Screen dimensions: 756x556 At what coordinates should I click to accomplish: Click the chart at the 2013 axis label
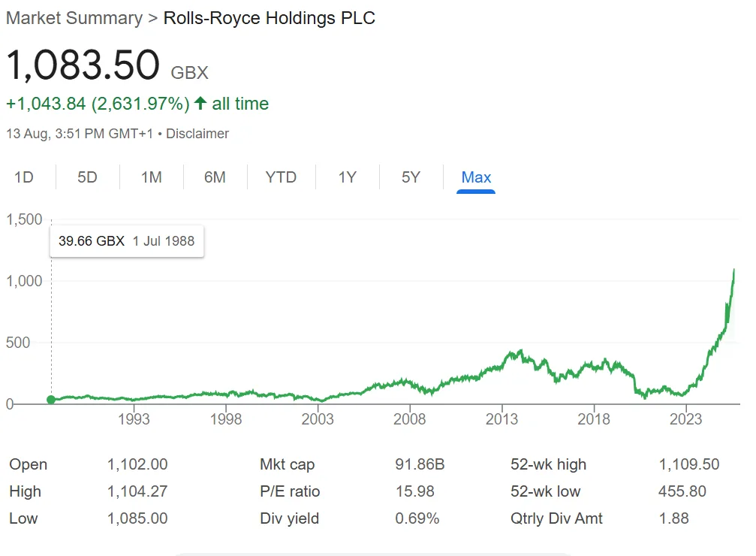click(x=502, y=419)
